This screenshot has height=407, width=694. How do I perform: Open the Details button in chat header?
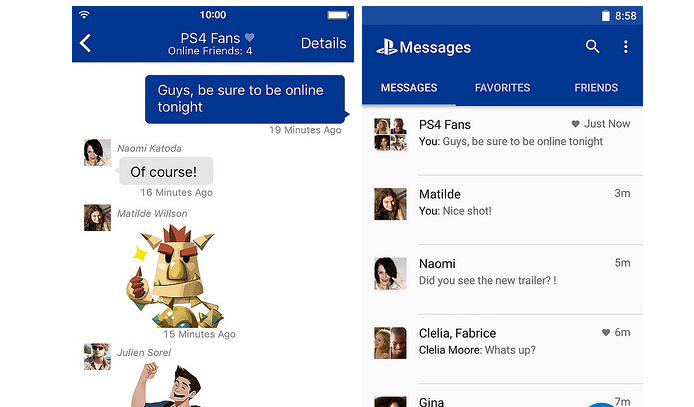[x=324, y=43]
